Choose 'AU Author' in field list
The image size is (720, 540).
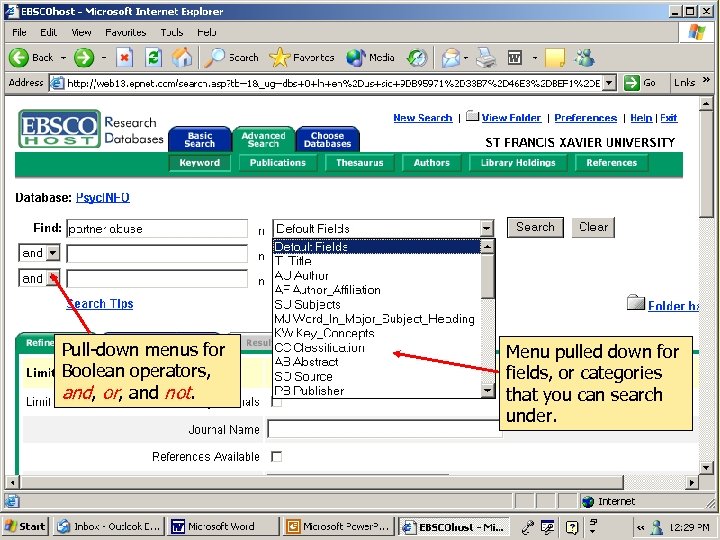click(x=377, y=276)
